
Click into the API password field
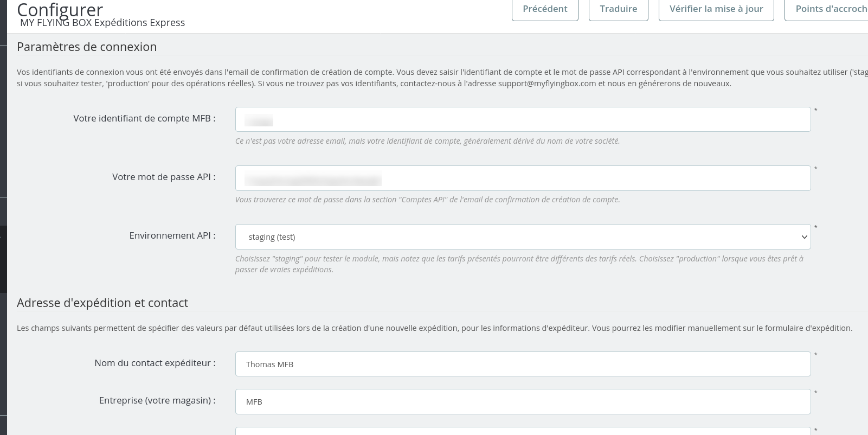tap(523, 178)
